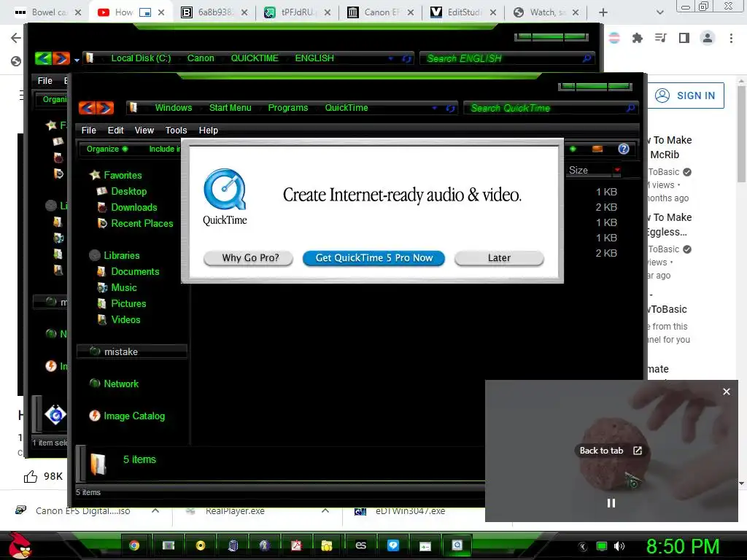Open recent pages arrow in ENGLISH window

pos(77,60)
